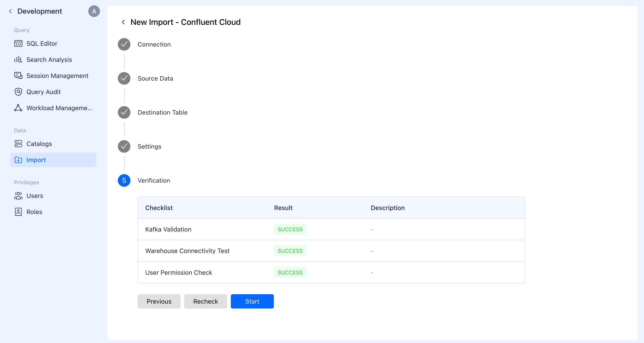Screen dimensions: 644x343
Task: Select the Import menu item
Action: (x=53, y=160)
